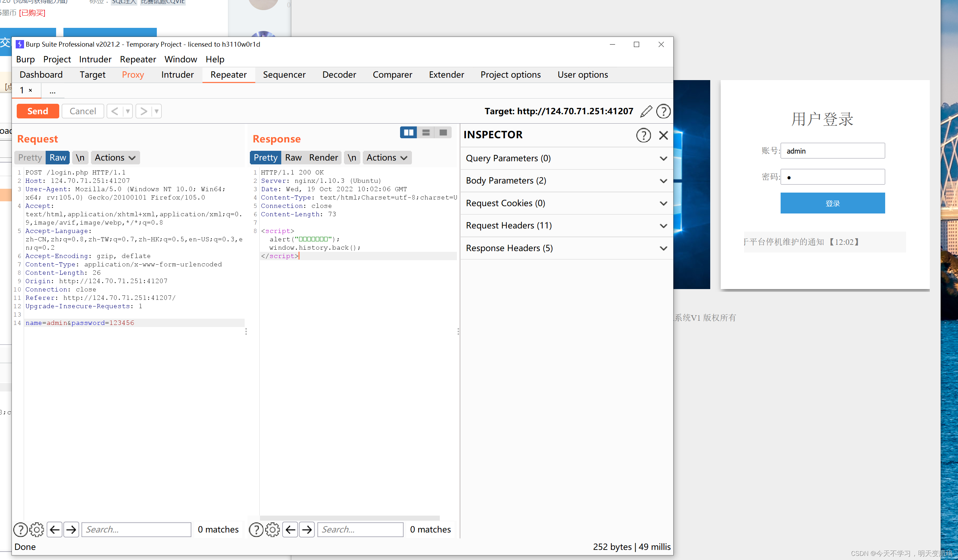Toggle response Raw view
The image size is (958, 560).
293,158
